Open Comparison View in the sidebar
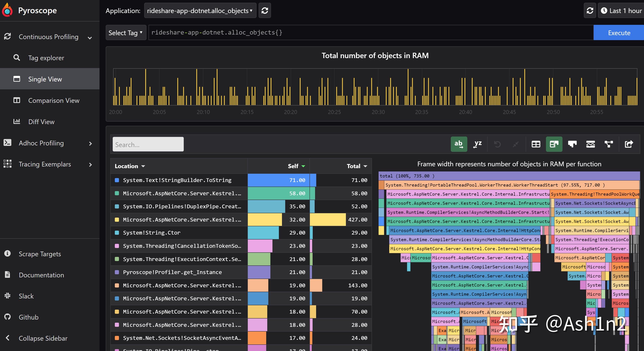644x351 pixels. 54,101
